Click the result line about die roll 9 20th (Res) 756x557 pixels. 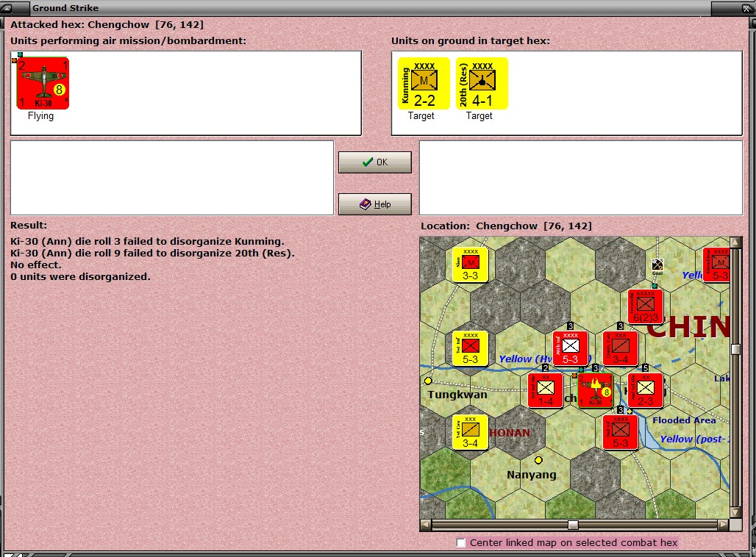tap(152, 253)
